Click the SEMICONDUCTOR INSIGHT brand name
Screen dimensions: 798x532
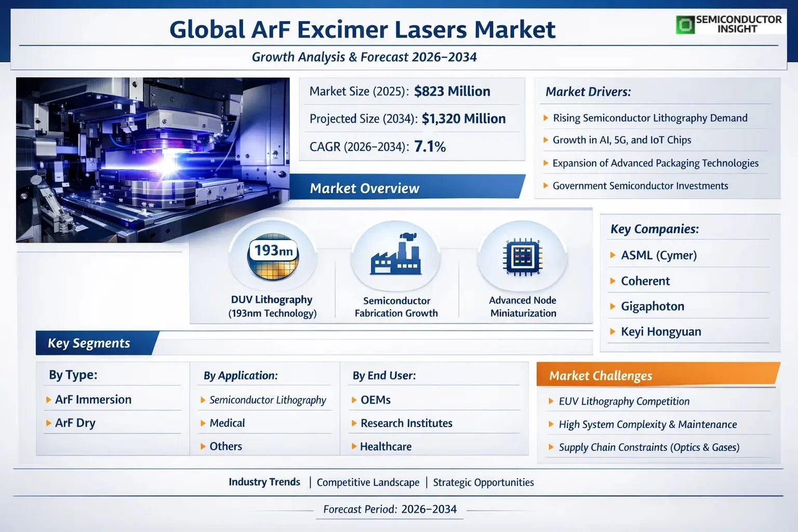coord(738,24)
